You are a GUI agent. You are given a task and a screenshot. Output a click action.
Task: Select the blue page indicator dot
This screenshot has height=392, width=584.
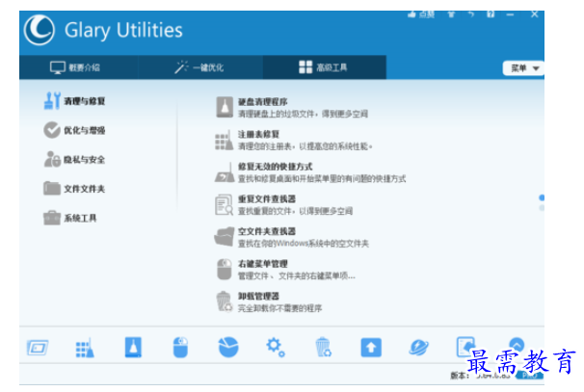pos(542,197)
